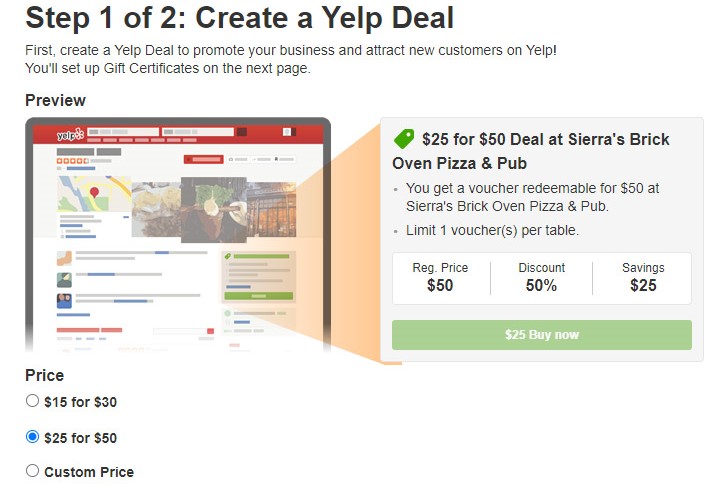Image resolution: width=726 pixels, height=494 pixels.
Task: Click the $25 Buy now button
Action: click(x=542, y=335)
